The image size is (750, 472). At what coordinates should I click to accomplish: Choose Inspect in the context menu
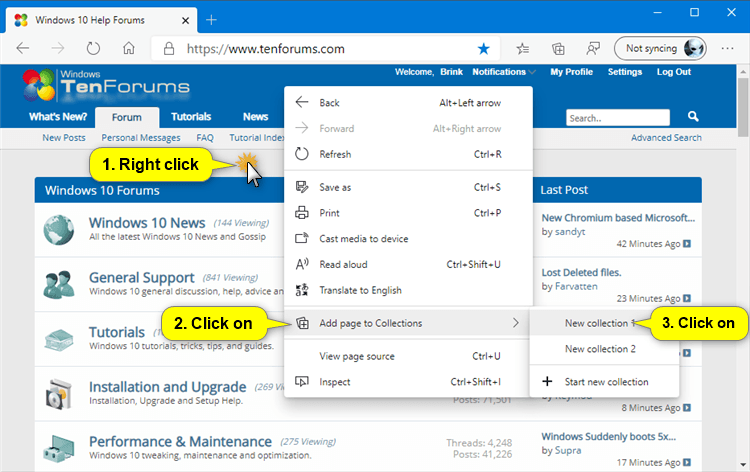tap(408, 382)
